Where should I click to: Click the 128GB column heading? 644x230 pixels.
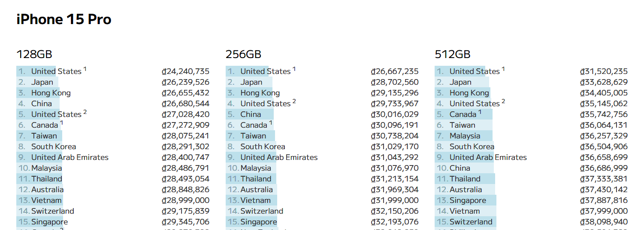click(x=34, y=55)
